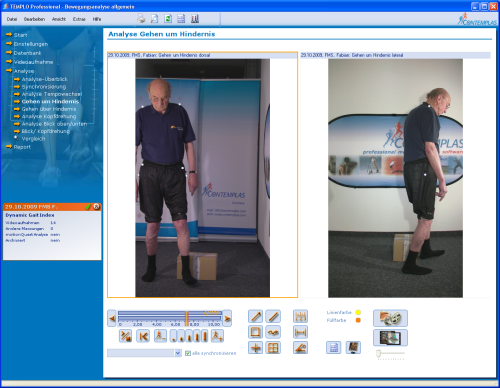Open the Hilfe menu

[x=97, y=19]
